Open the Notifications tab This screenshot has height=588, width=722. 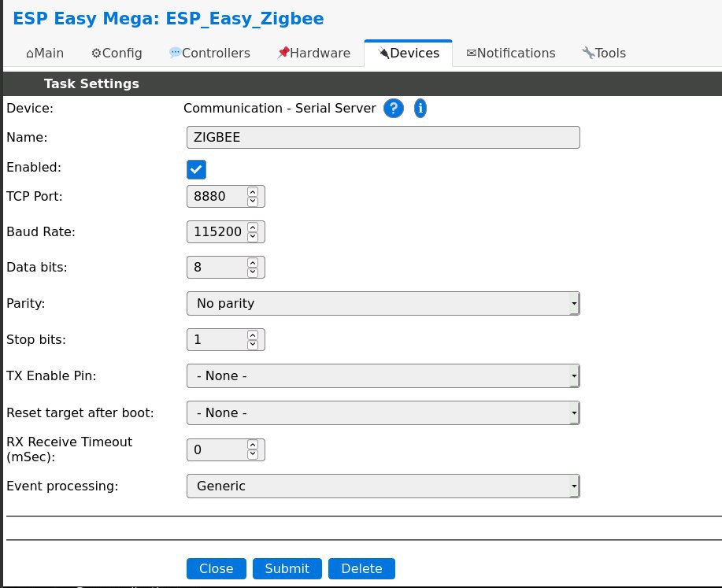(511, 54)
